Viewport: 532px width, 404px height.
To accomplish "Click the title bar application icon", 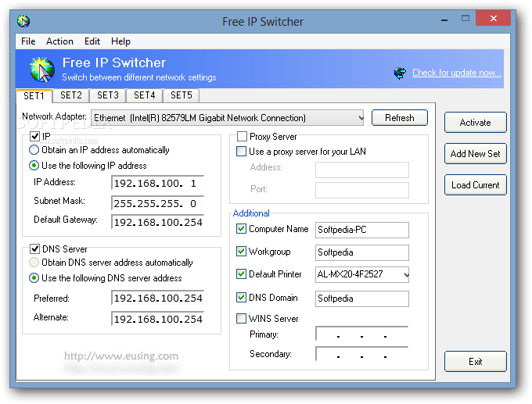I will point(23,21).
